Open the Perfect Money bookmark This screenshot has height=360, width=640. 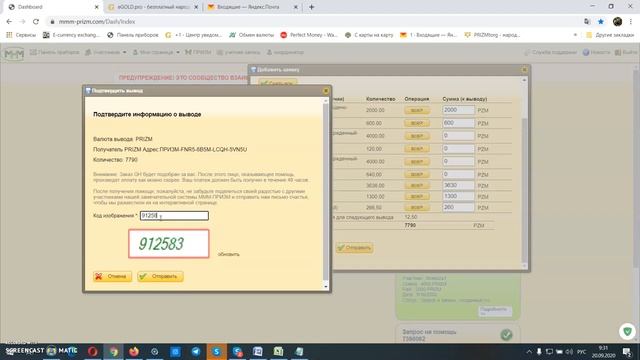[x=309, y=35]
